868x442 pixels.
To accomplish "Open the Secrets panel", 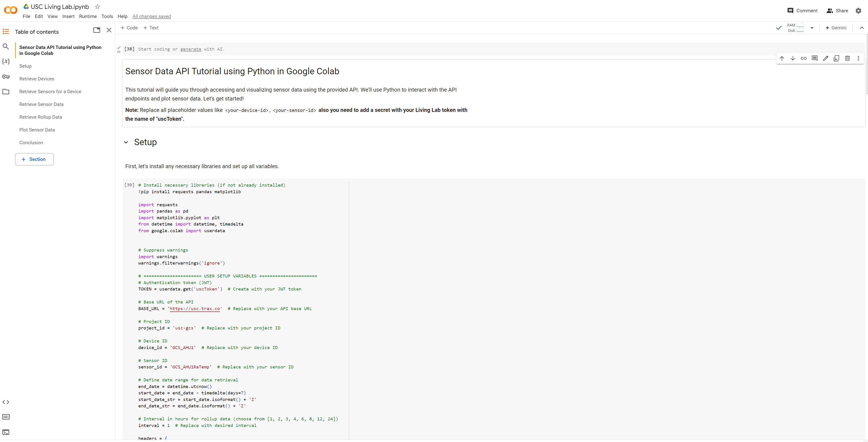I will click(x=6, y=77).
